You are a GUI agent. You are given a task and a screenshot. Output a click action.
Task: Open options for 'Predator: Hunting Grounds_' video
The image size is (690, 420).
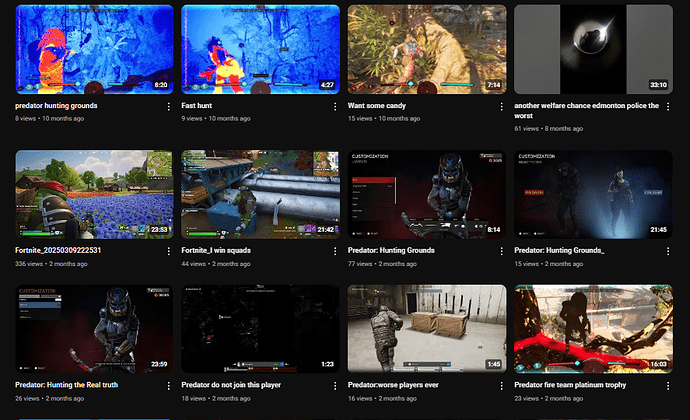(668, 251)
